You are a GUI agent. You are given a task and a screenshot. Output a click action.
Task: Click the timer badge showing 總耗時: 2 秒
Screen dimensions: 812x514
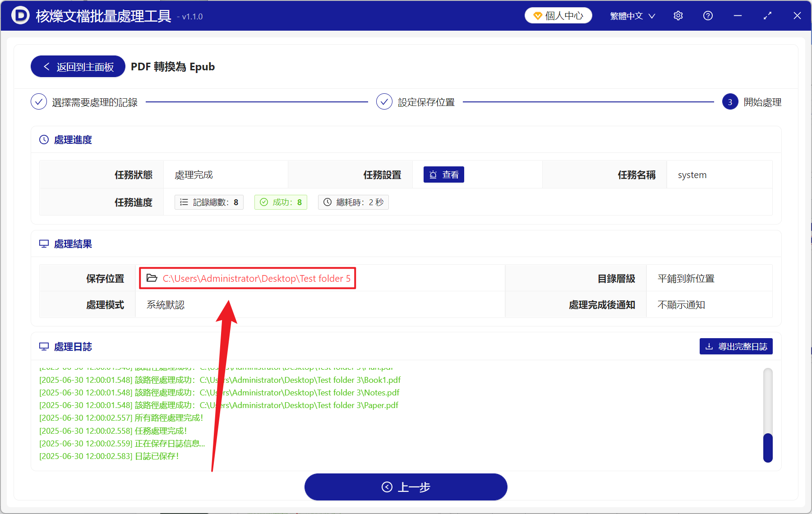[x=353, y=202]
